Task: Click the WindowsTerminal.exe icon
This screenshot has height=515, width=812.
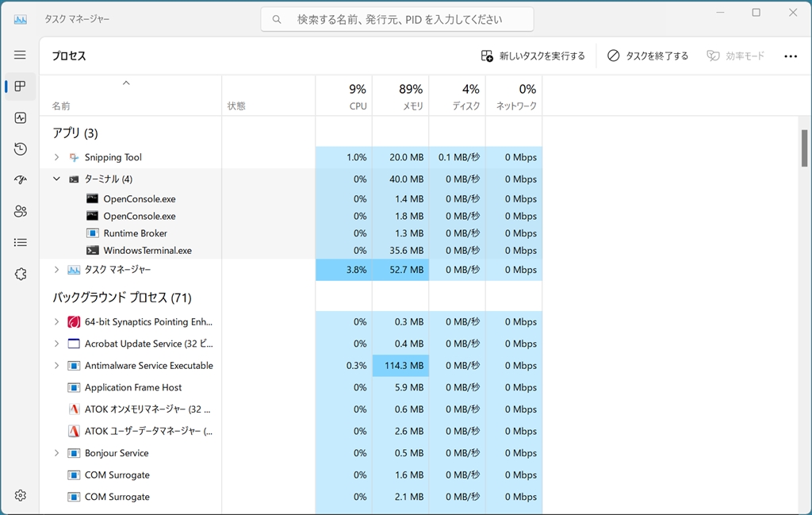Action: pos(92,250)
